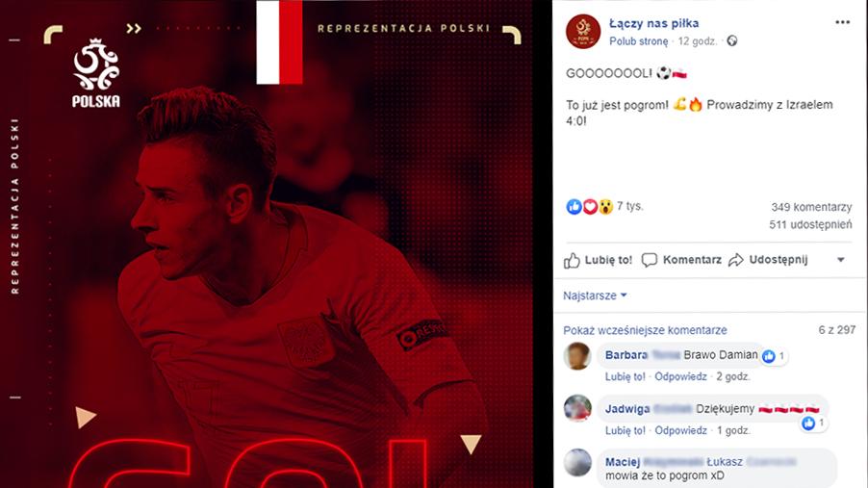Open the 349 komentarzy count
Image resolution: width=868 pixels, height=488 pixels.
811,207
